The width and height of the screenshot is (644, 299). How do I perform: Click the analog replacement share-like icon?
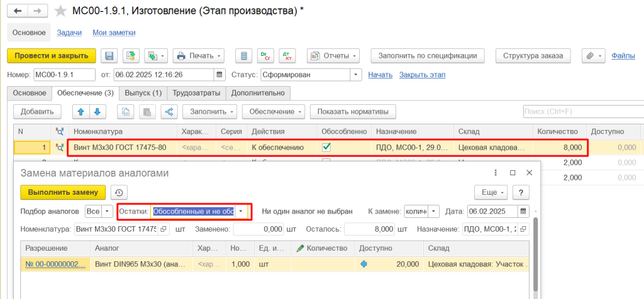pos(169,111)
